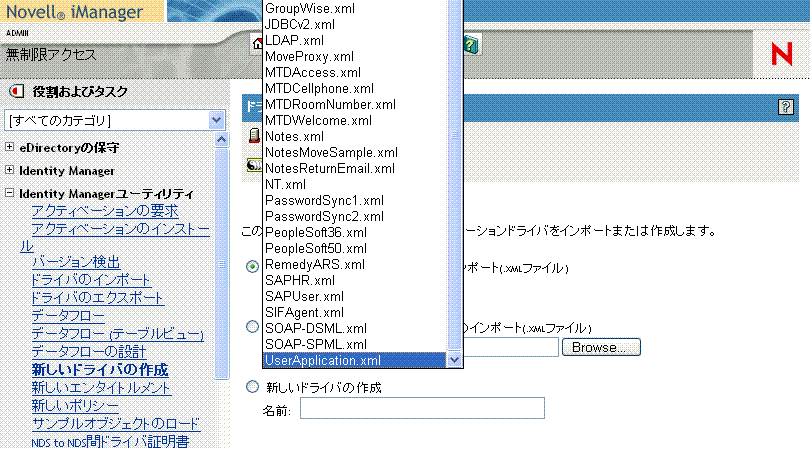The width and height of the screenshot is (810, 449).
Task: Open データフロー (テーブルビュー) link
Action: click(118, 334)
